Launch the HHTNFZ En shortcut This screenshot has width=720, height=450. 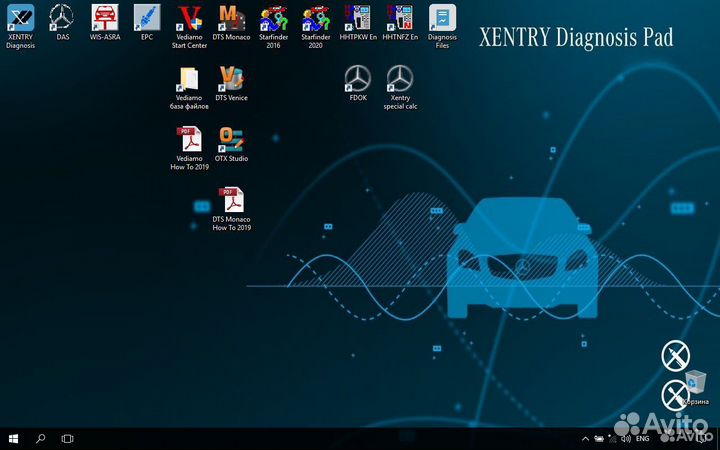click(x=400, y=23)
